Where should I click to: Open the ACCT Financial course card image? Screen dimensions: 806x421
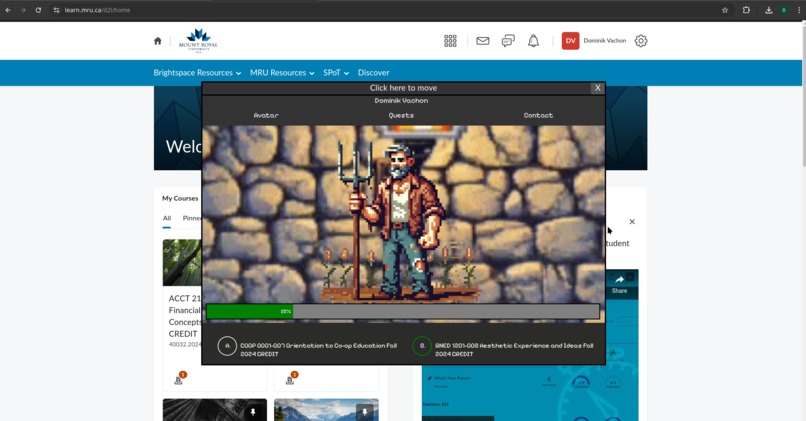click(182, 262)
